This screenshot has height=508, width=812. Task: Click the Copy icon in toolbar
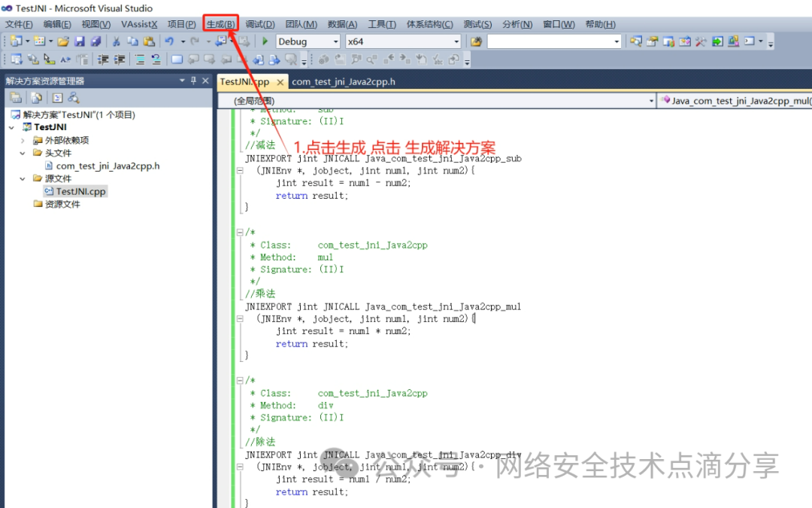[x=132, y=41]
